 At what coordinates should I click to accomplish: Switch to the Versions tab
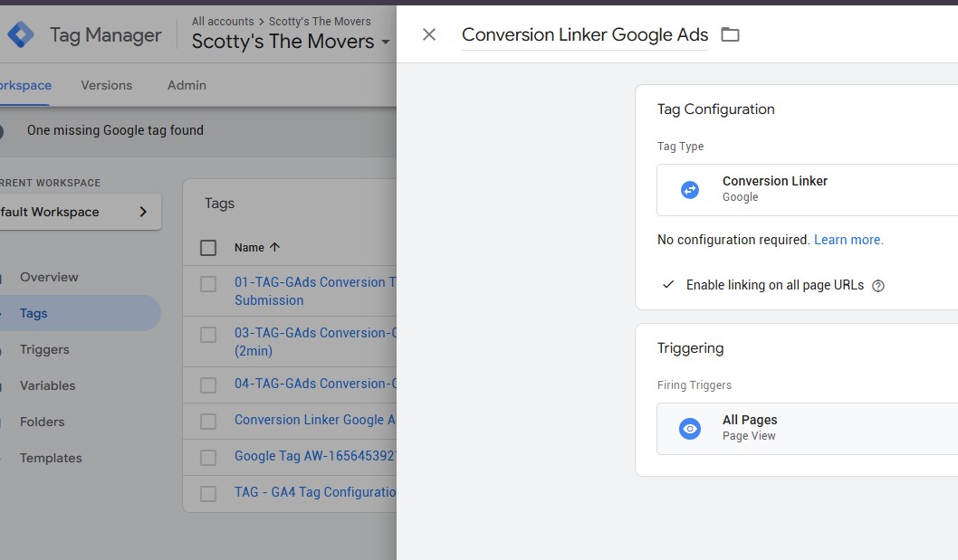(x=106, y=86)
